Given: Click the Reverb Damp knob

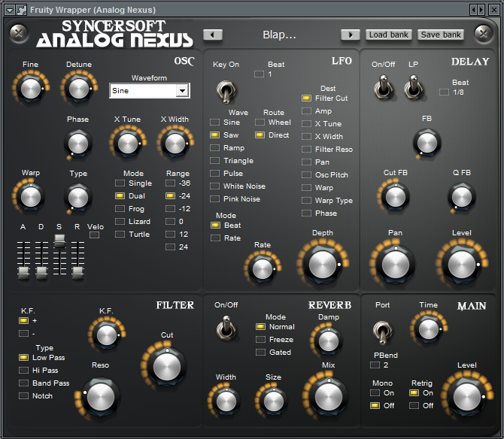Looking at the screenshot, I should [x=329, y=341].
